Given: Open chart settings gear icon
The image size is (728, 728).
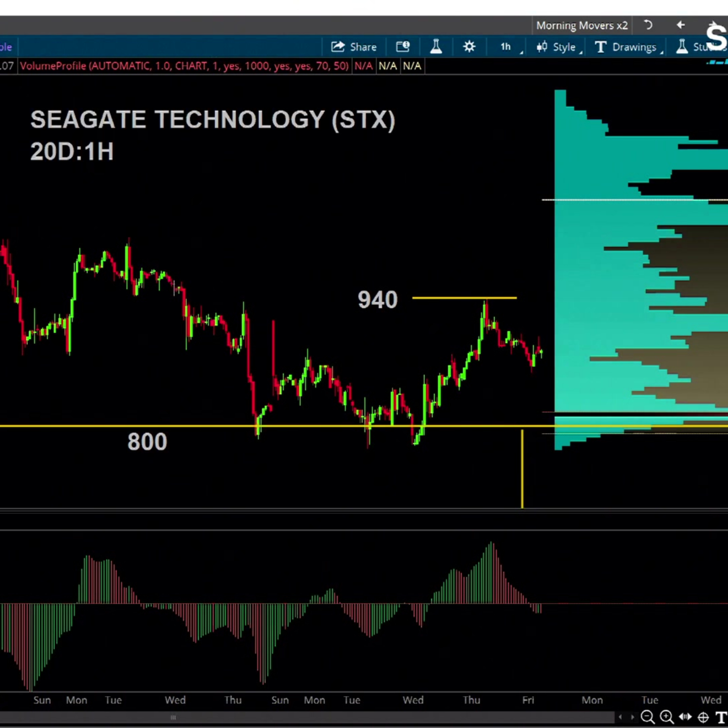Looking at the screenshot, I should [x=469, y=47].
